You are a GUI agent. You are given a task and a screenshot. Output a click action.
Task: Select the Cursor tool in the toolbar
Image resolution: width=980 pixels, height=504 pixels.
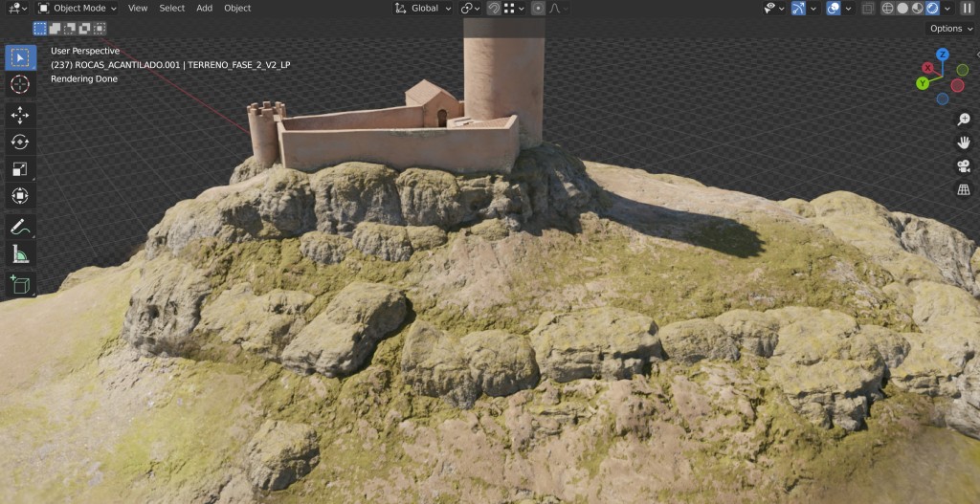(20, 84)
